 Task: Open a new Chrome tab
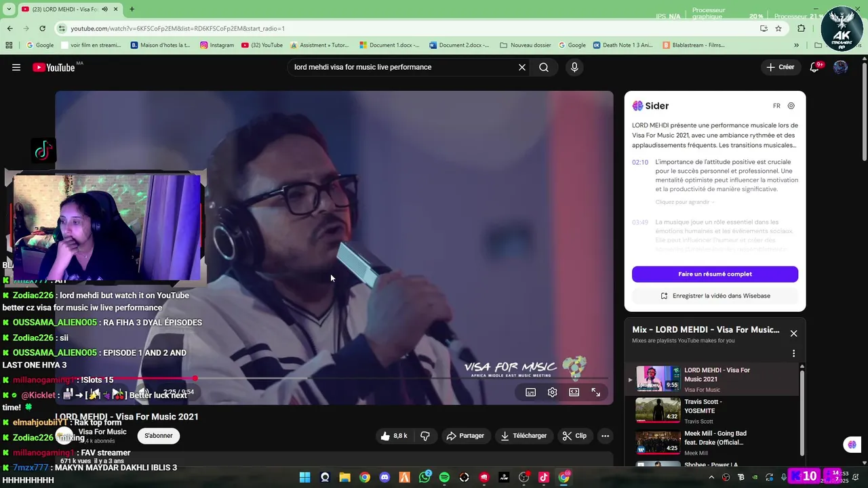click(x=132, y=9)
